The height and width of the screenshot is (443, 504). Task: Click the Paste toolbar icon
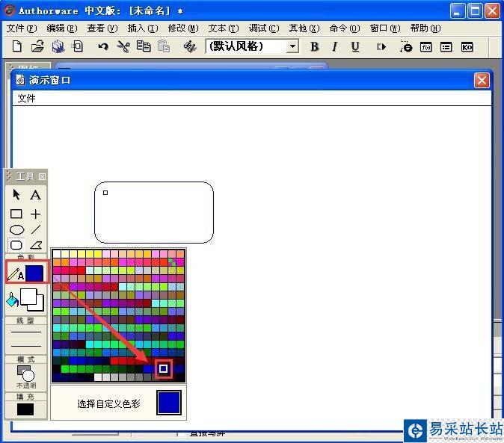pyautogui.click(x=164, y=46)
